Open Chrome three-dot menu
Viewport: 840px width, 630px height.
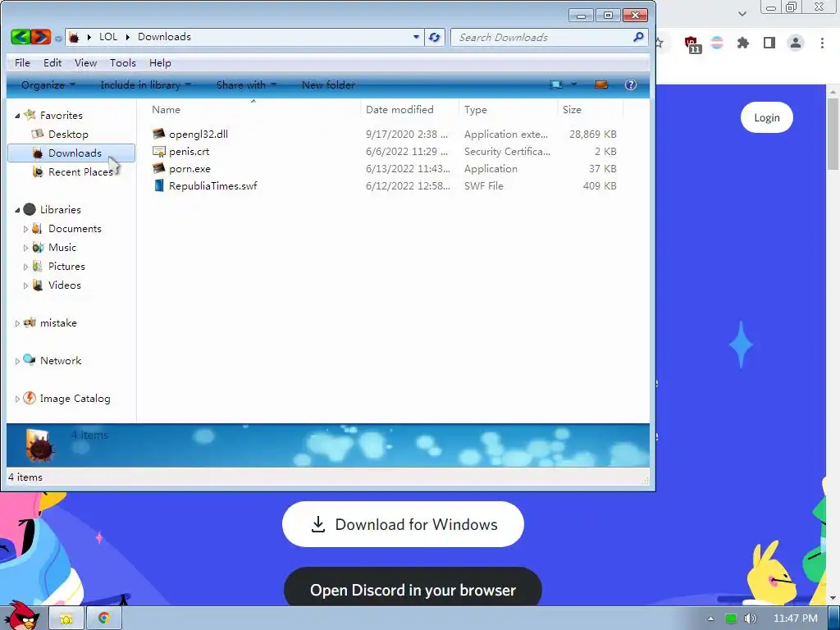(x=822, y=43)
